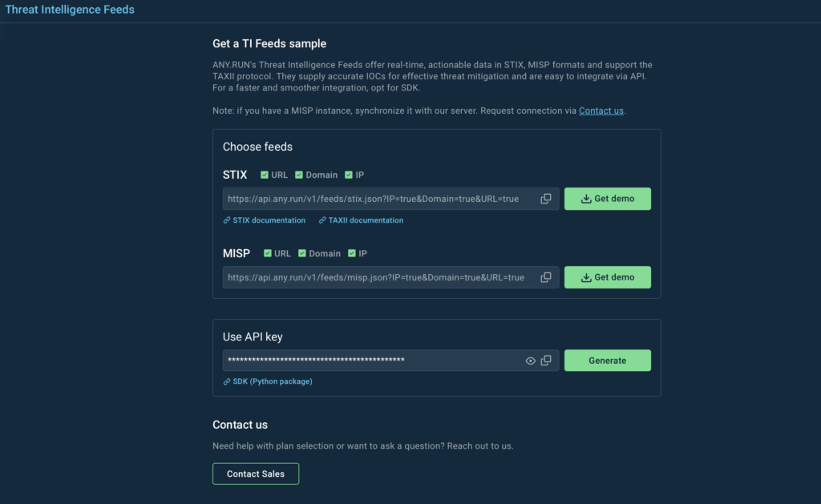Screen dimensions: 821x504
Task: Uncheck the STIX Domain checkbox
Action: coord(299,175)
